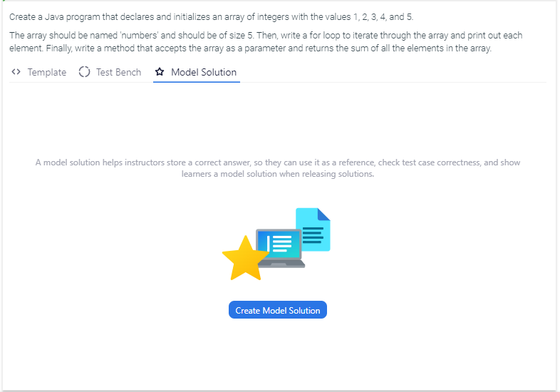The height and width of the screenshot is (392, 560).
Task: Click the folded corner of the document graphic
Action: (x=324, y=214)
